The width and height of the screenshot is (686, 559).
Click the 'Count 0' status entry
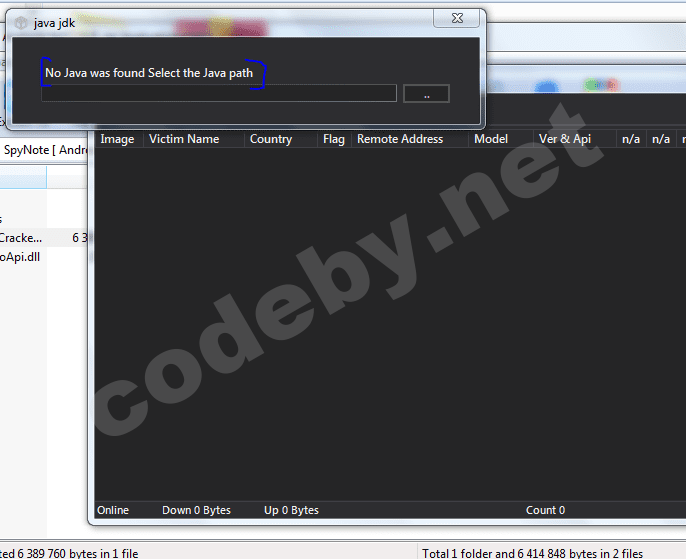click(546, 510)
